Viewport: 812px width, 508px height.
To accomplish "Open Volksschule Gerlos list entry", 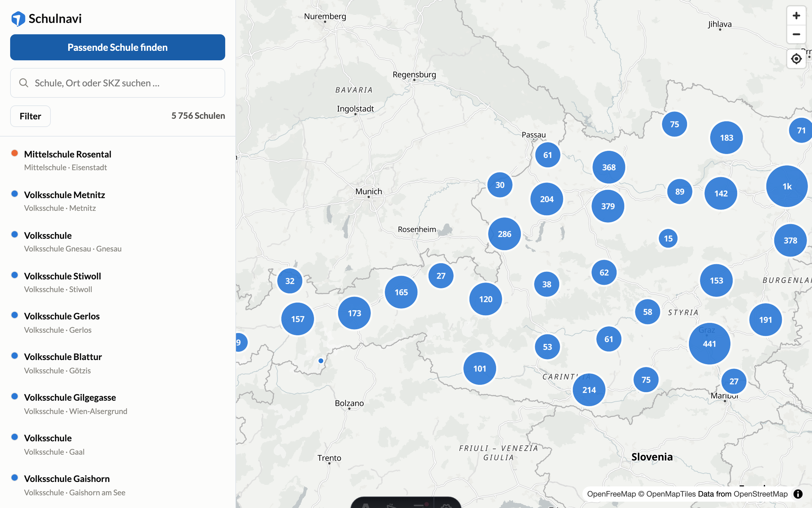I will pos(117,323).
